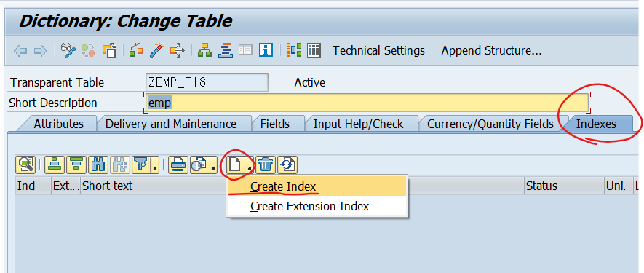The height and width of the screenshot is (273, 644).
Task: Show the Object List hierarchy icon
Action: coord(204,50)
